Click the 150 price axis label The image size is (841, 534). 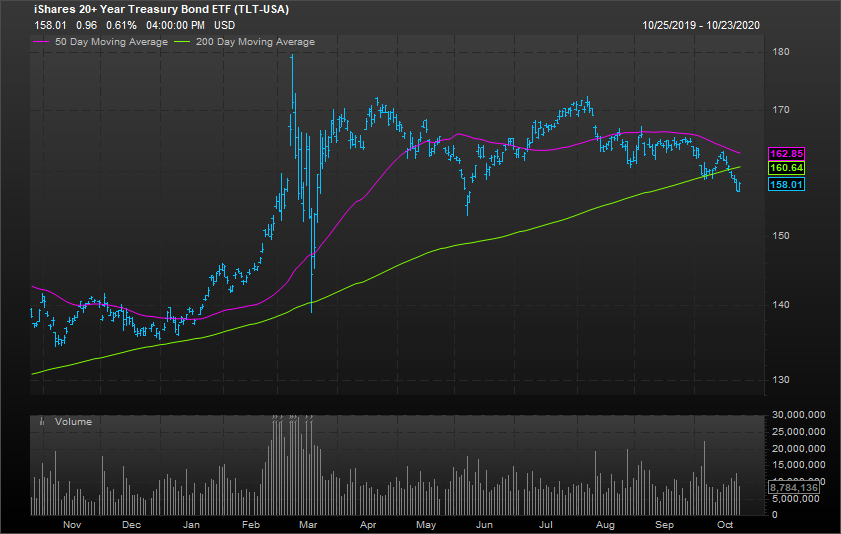pyautogui.click(x=781, y=236)
